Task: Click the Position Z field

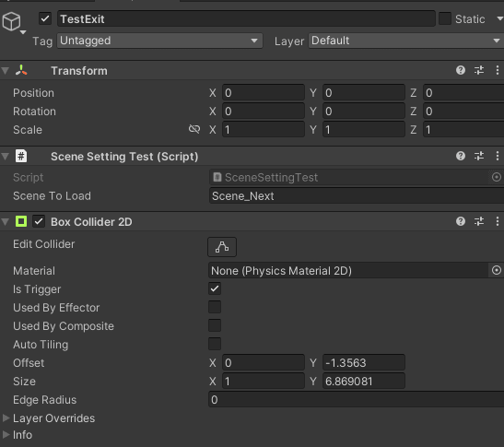Action: (463, 92)
